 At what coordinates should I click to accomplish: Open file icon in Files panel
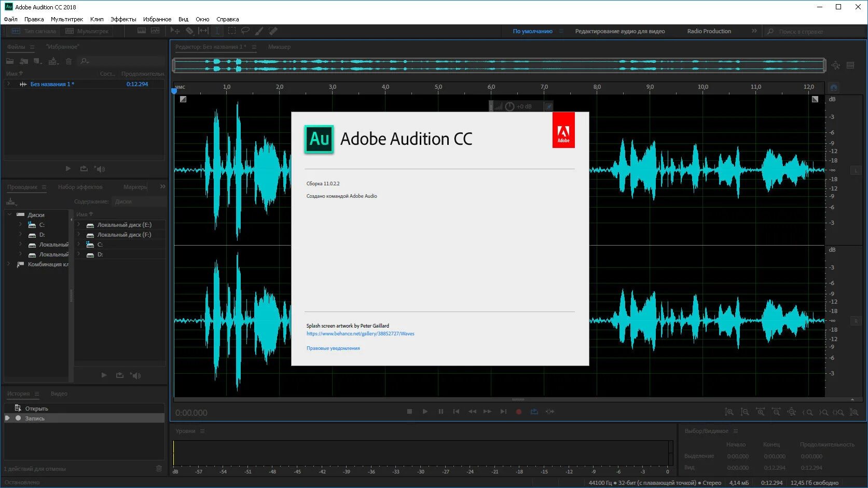10,61
